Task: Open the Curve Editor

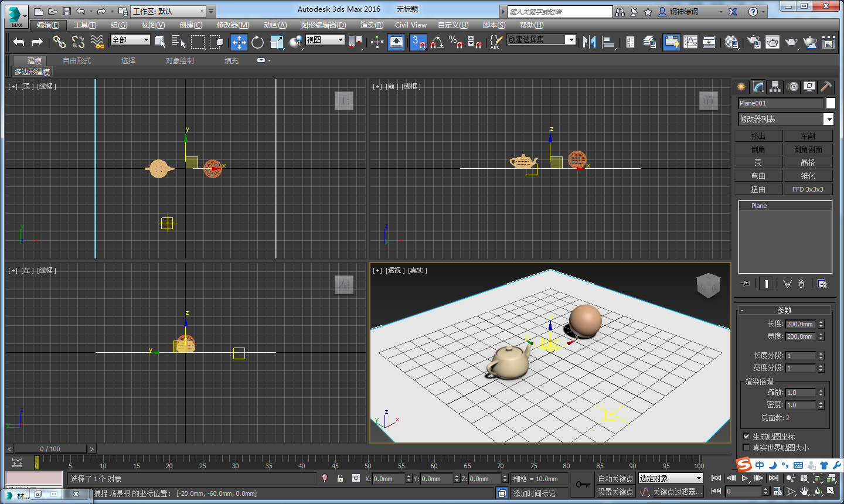Action: [x=690, y=42]
